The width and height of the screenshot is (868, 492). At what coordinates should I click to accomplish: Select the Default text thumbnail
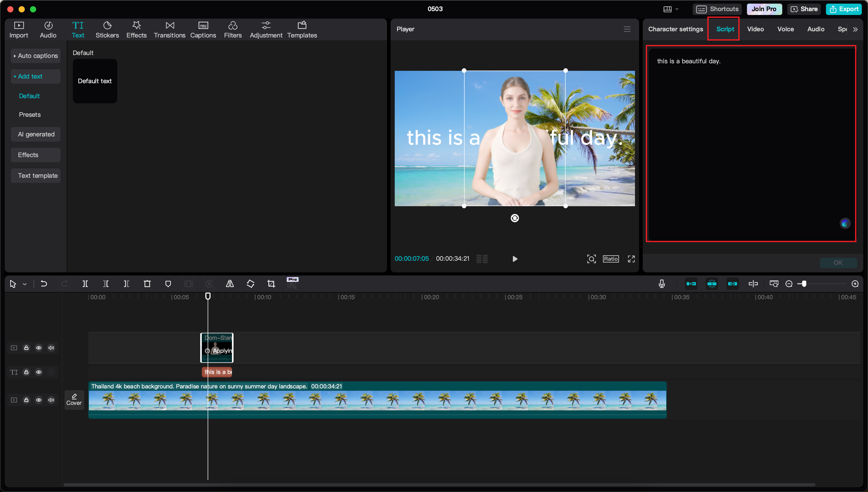[x=95, y=81]
